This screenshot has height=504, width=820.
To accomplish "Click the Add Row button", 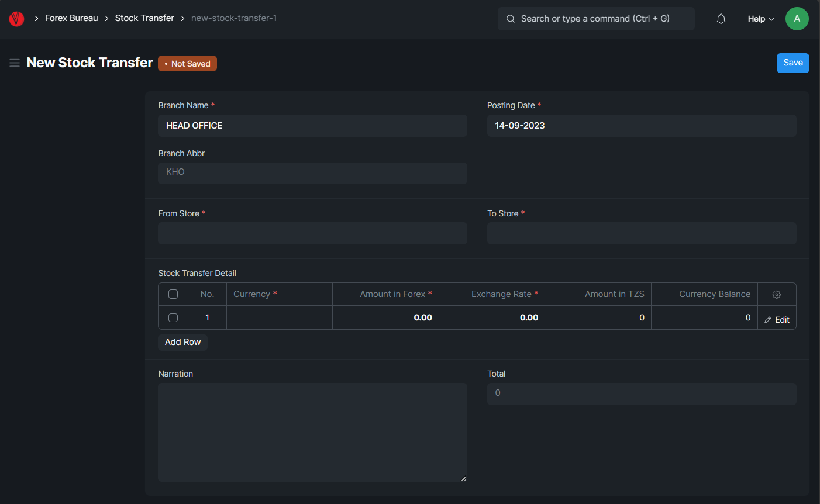I will pos(182,342).
